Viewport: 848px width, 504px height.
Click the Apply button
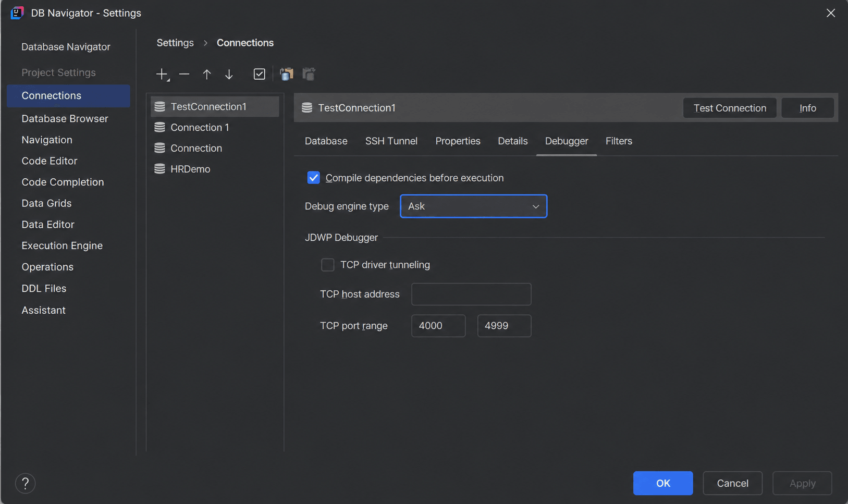pyautogui.click(x=802, y=483)
